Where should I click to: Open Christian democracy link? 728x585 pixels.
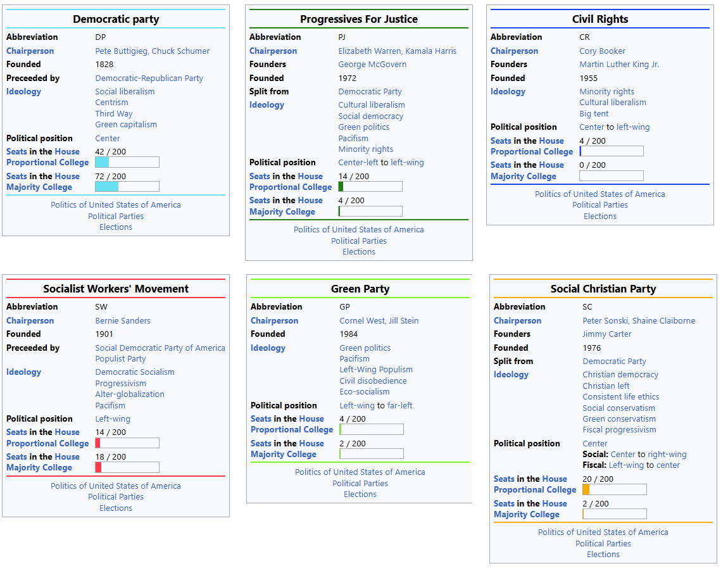click(x=620, y=375)
